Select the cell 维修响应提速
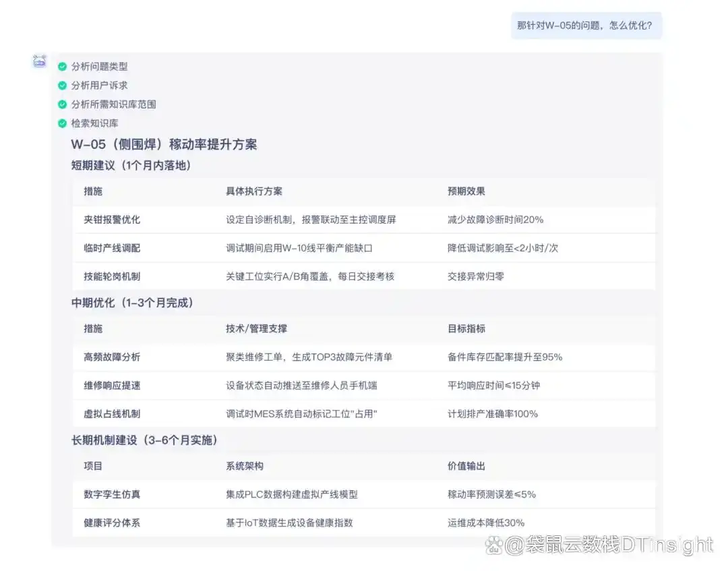 [x=112, y=386]
